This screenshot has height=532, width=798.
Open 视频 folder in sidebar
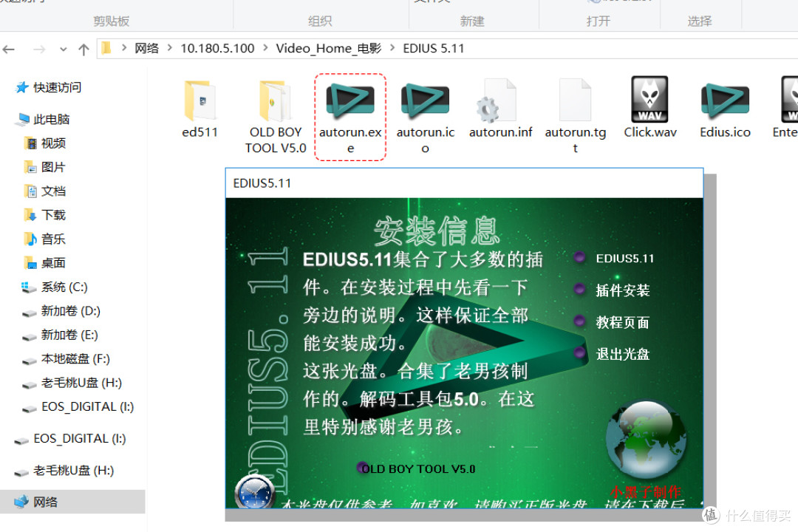pyautogui.click(x=46, y=143)
